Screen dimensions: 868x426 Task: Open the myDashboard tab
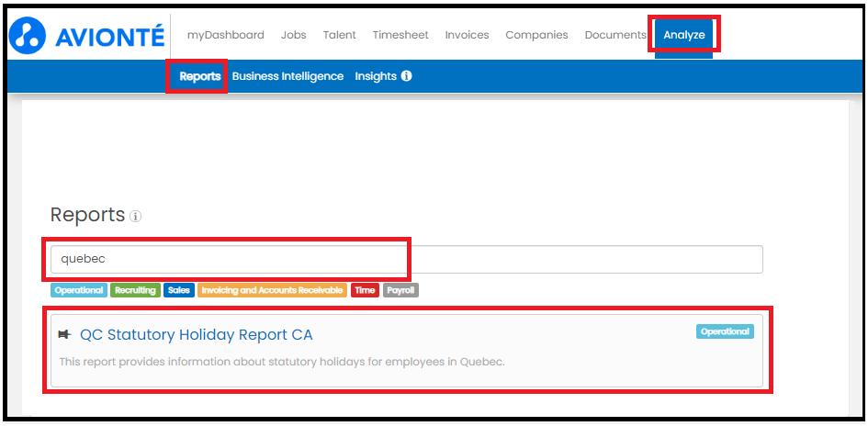(225, 35)
